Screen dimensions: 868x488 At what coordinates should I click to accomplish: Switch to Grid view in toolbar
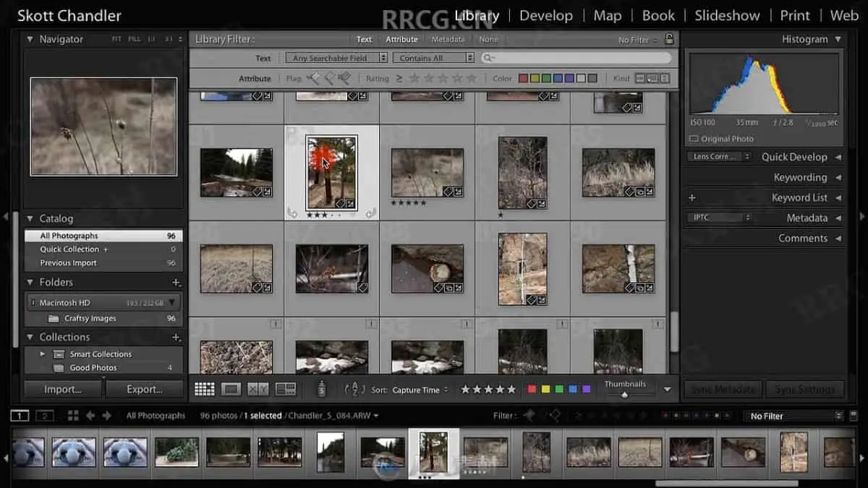coord(205,389)
